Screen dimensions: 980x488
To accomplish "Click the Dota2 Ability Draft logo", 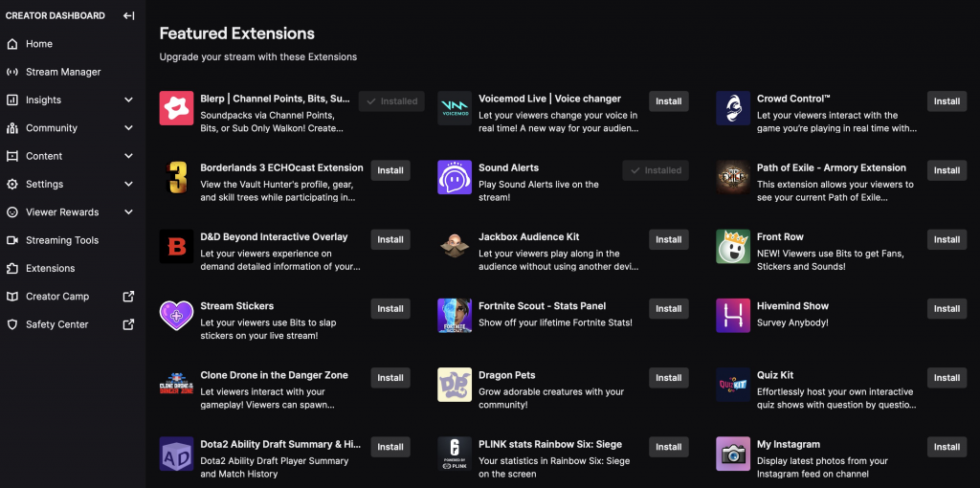I will coord(176,454).
